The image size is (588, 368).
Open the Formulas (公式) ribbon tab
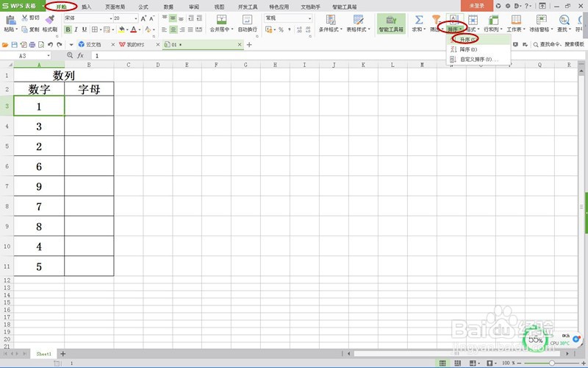[143, 7]
